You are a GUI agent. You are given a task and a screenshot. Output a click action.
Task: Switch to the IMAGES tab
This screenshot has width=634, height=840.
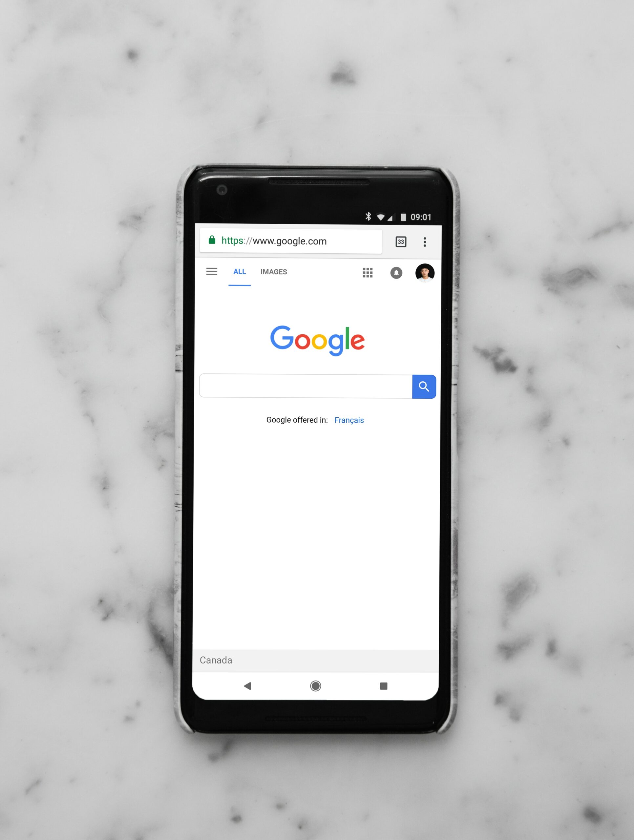tap(273, 272)
